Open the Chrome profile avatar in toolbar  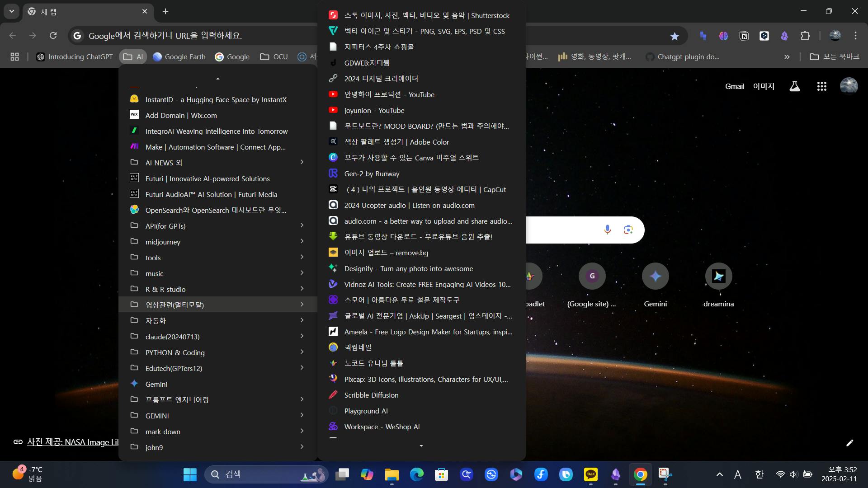coord(835,36)
